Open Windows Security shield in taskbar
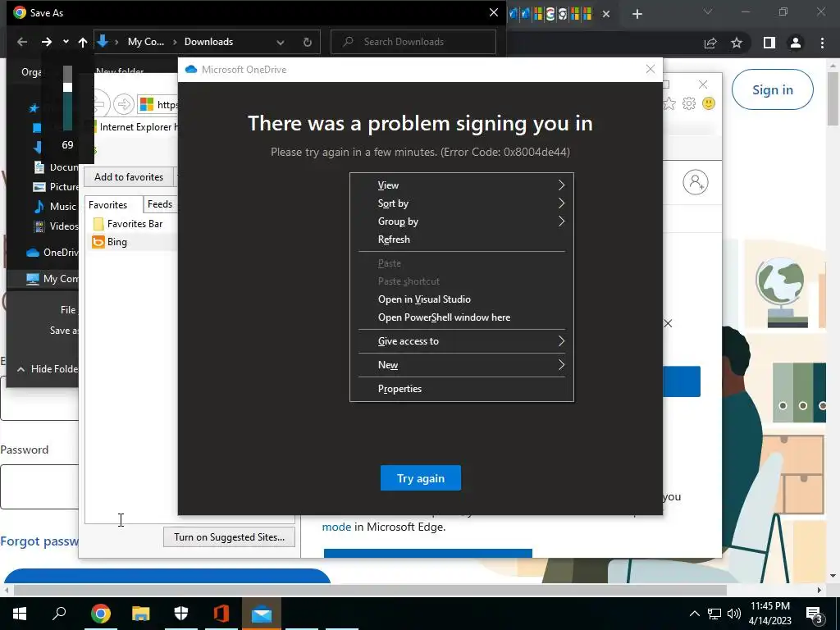Viewport: 840px width, 630px height. point(181,614)
